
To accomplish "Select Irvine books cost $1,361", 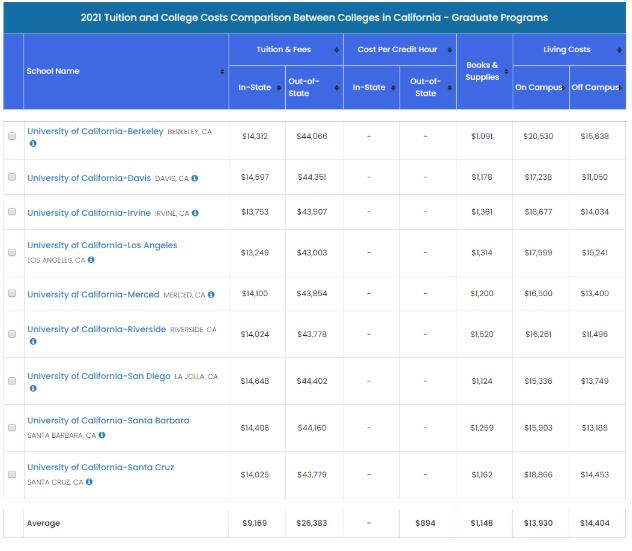I will click(482, 212).
